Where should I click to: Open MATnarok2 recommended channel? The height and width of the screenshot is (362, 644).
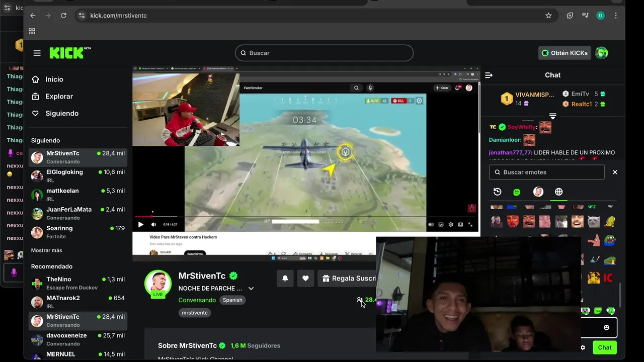tap(78, 302)
